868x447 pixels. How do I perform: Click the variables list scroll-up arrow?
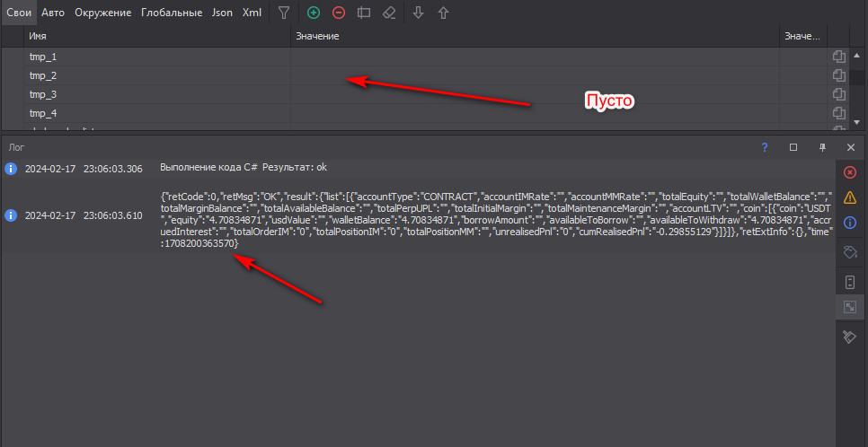pyautogui.click(x=857, y=56)
